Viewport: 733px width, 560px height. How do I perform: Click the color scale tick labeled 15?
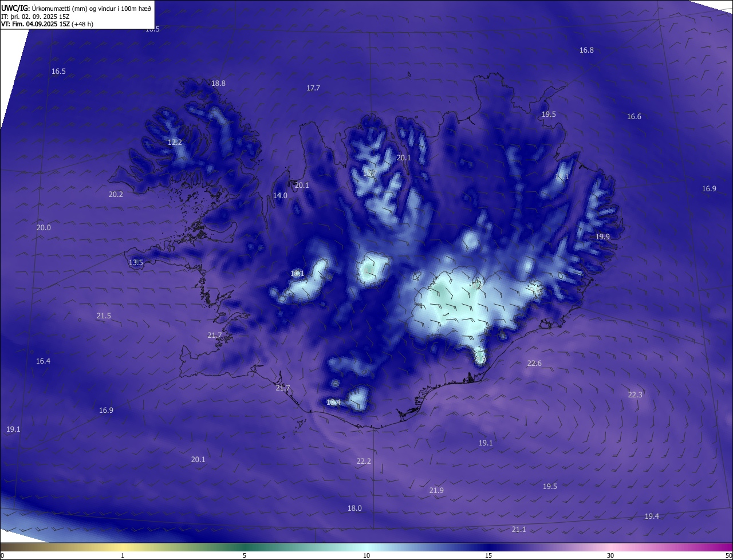point(488,555)
